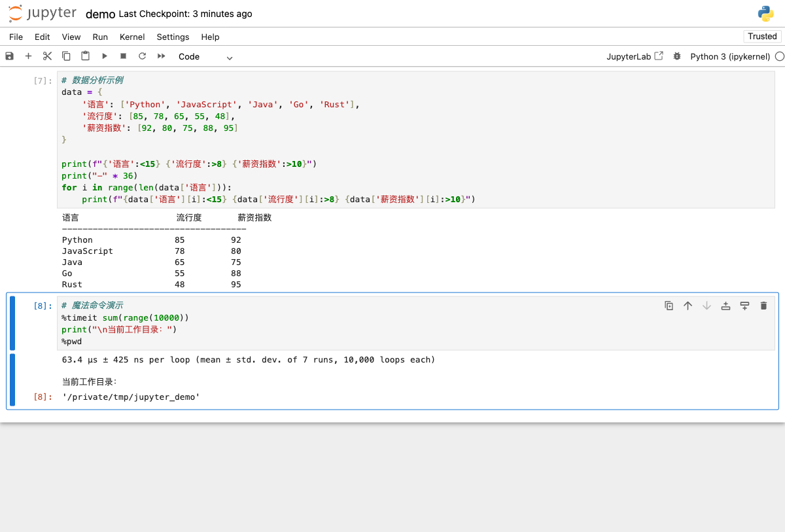Delete cell 8 with trash icon
785x532 pixels.
763,306
